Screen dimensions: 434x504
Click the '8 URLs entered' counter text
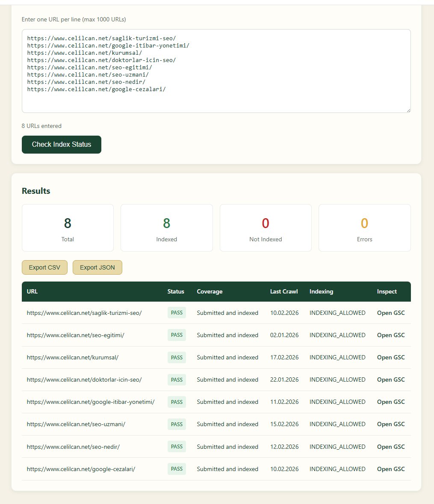coord(41,126)
